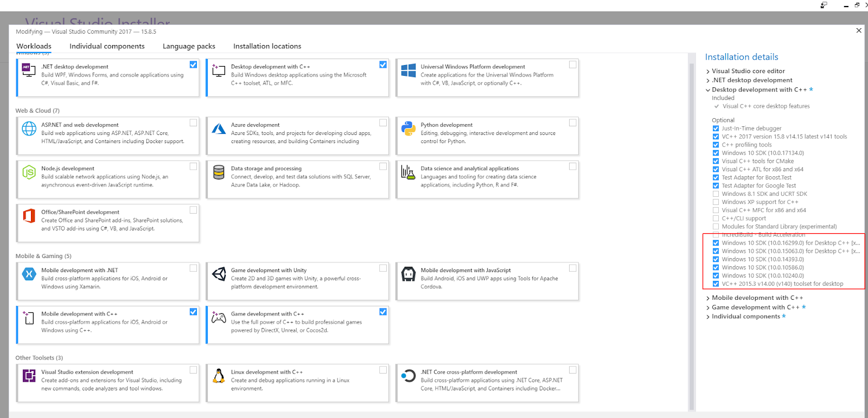The image size is (868, 418).
Task: Click the feedback icon in the title bar
Action: click(824, 5)
